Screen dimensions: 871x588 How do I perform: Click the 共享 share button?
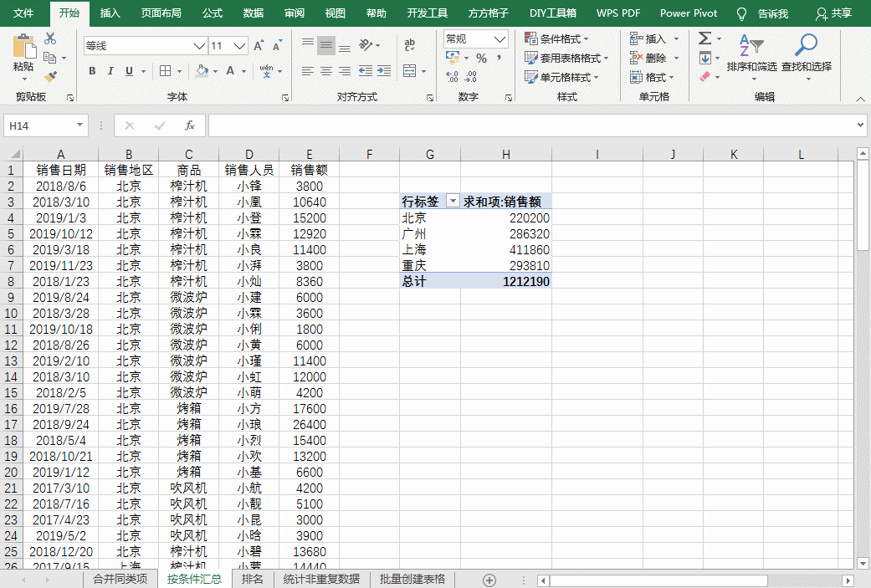[x=834, y=13]
